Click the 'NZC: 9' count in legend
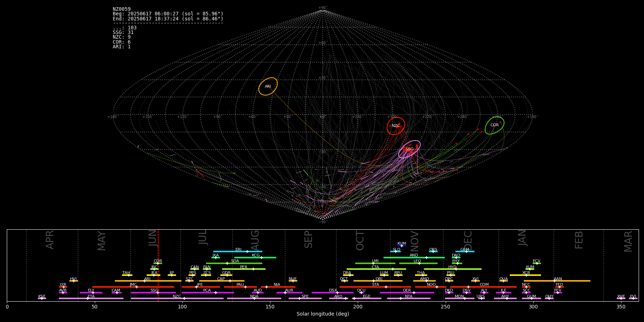This screenshot has width=644, height=322. (x=122, y=37)
